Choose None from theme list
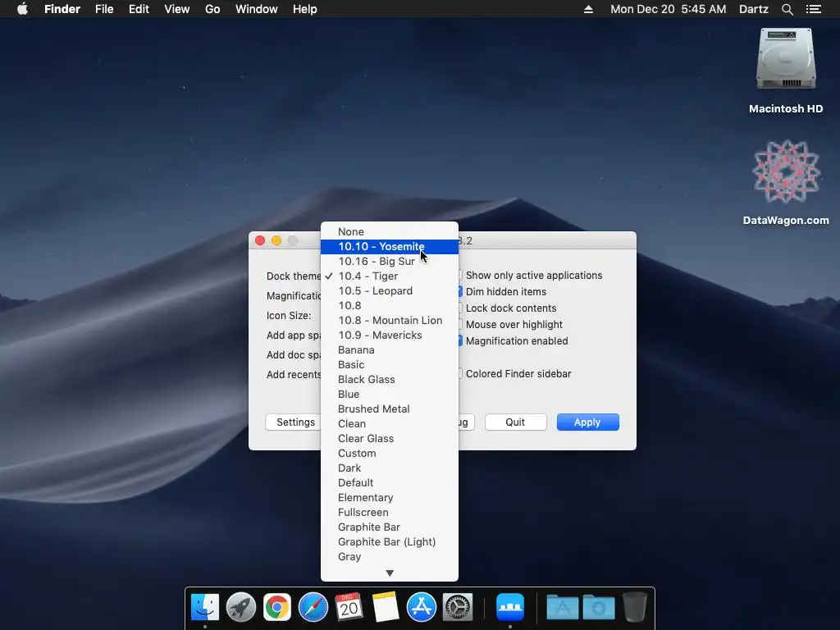 [x=390, y=231]
